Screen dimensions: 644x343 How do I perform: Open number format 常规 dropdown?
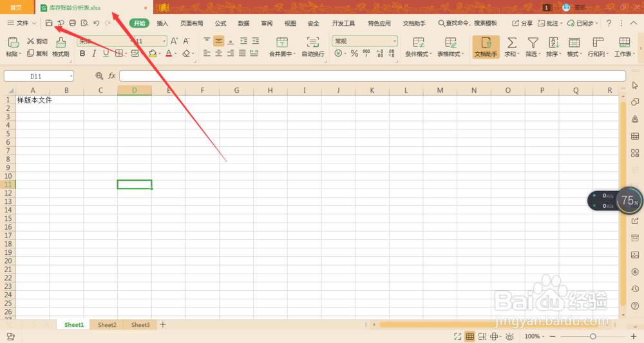pyautogui.click(x=394, y=41)
